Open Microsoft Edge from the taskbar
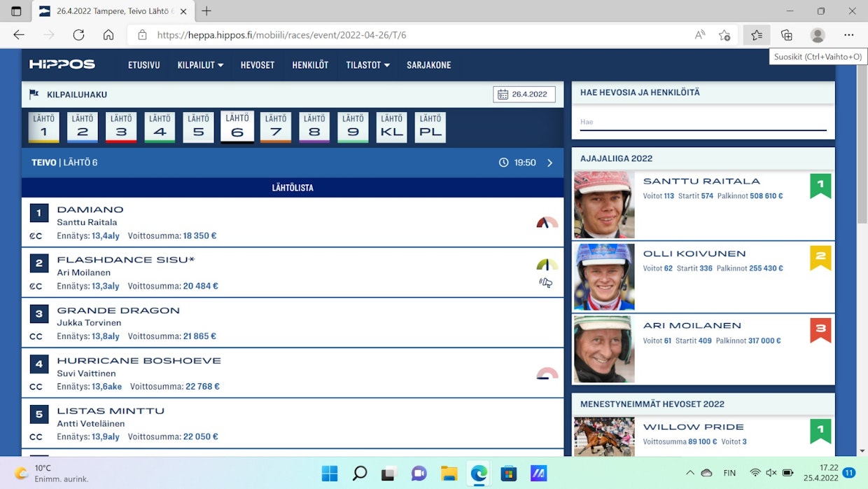The image size is (868, 489). [x=479, y=474]
